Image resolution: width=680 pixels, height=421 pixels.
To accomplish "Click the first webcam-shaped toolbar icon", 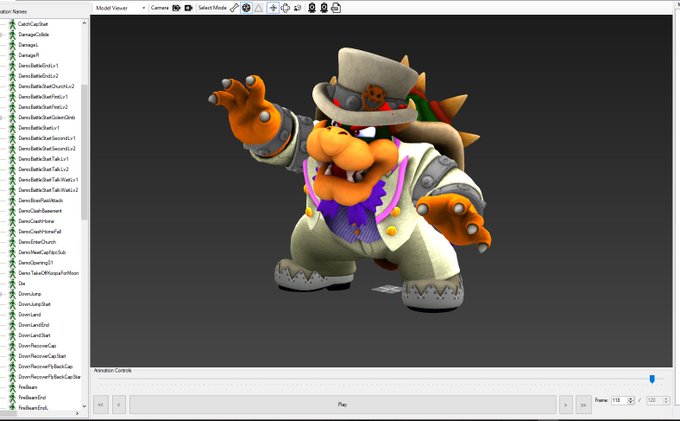I will click(x=311, y=8).
